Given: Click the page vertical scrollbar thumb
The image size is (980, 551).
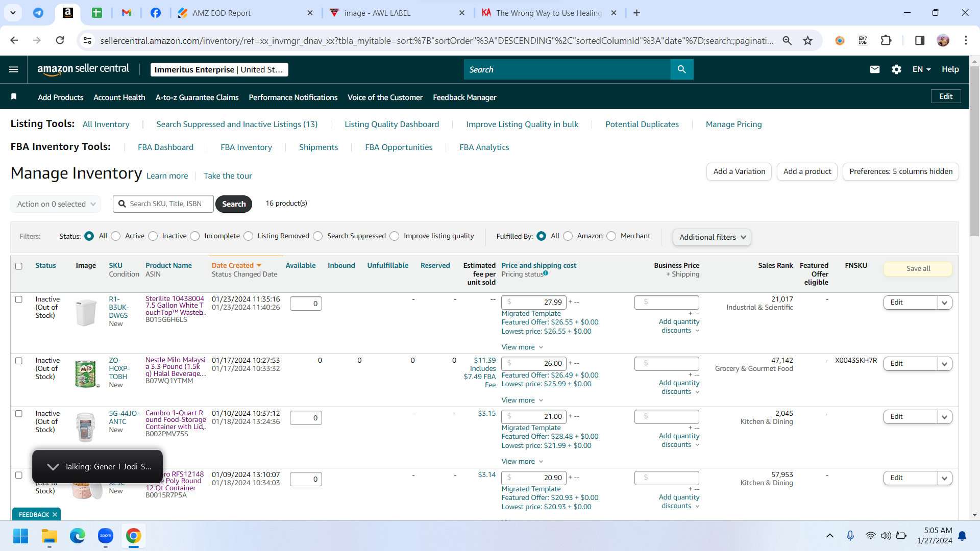Looking at the screenshot, I should [974, 151].
